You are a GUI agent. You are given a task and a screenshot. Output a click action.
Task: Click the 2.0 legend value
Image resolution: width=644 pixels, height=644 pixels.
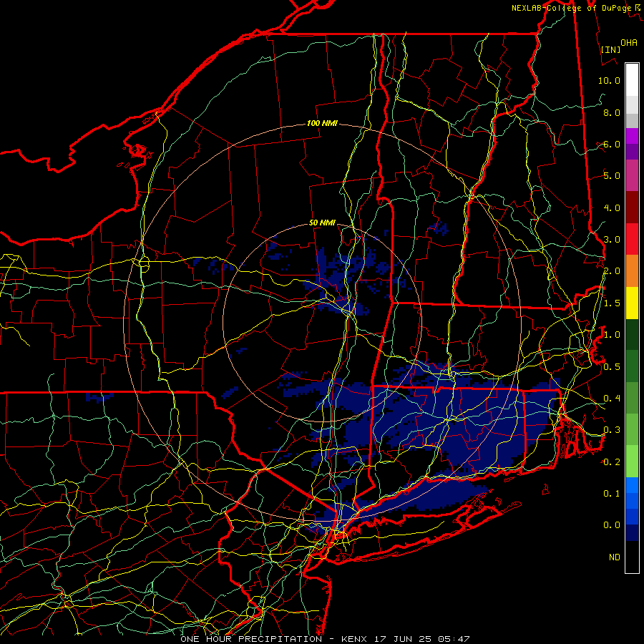click(x=612, y=271)
